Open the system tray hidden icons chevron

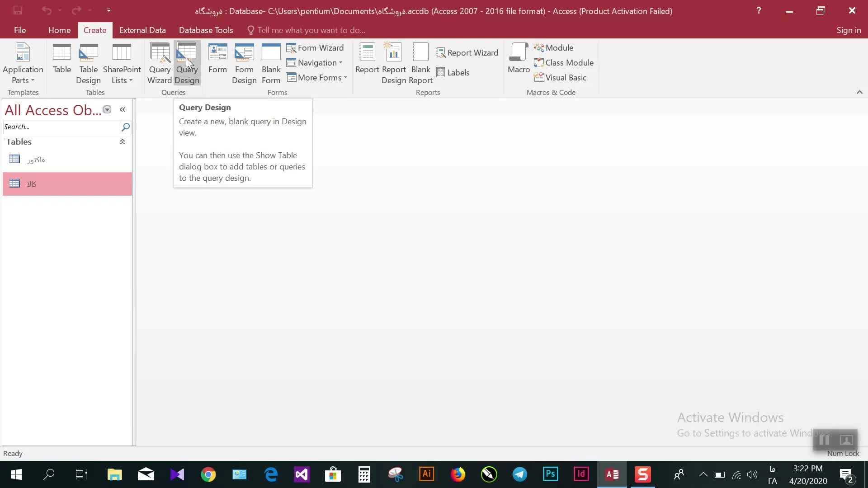pos(703,474)
